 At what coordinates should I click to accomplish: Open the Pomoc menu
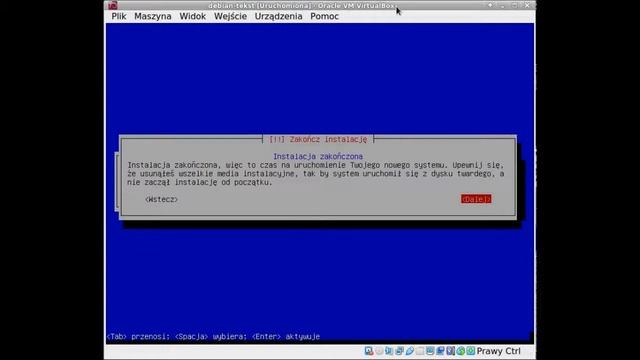tap(324, 16)
